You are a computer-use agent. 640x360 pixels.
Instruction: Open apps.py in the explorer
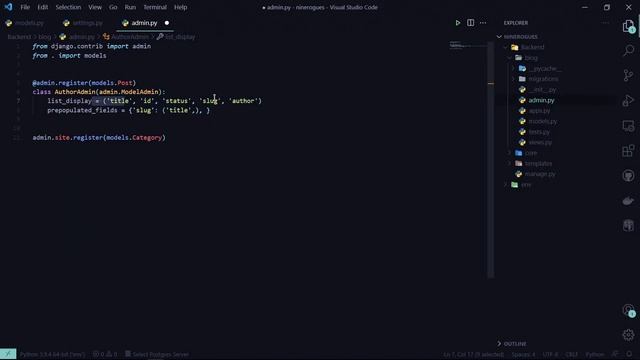[539, 111]
